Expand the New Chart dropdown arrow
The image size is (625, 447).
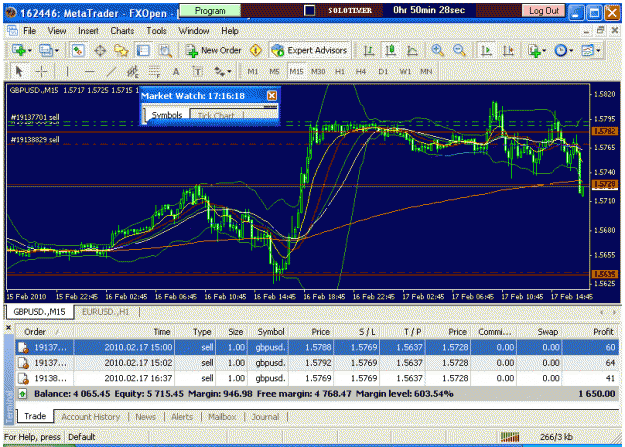[x=30, y=51]
